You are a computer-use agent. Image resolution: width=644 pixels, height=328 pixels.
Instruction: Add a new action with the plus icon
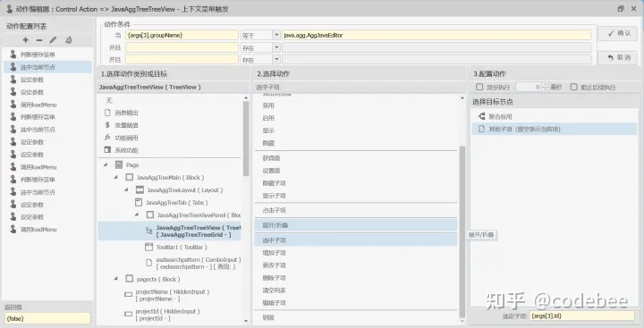click(x=25, y=40)
